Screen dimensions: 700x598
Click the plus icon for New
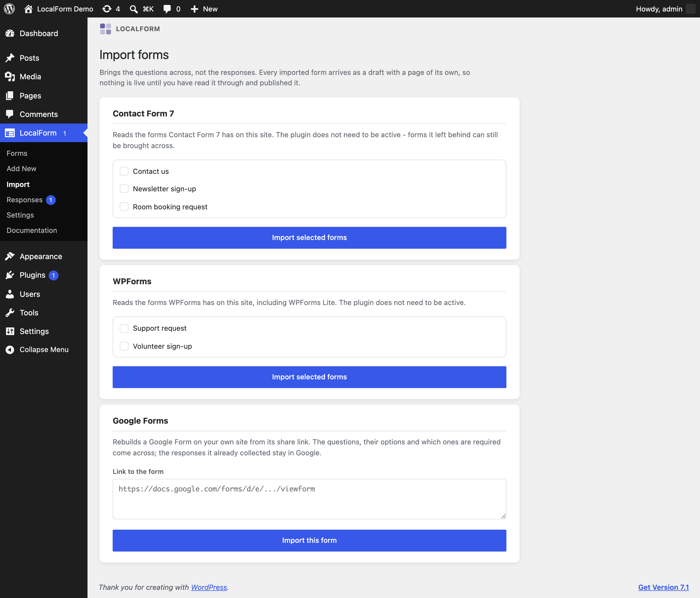194,9
